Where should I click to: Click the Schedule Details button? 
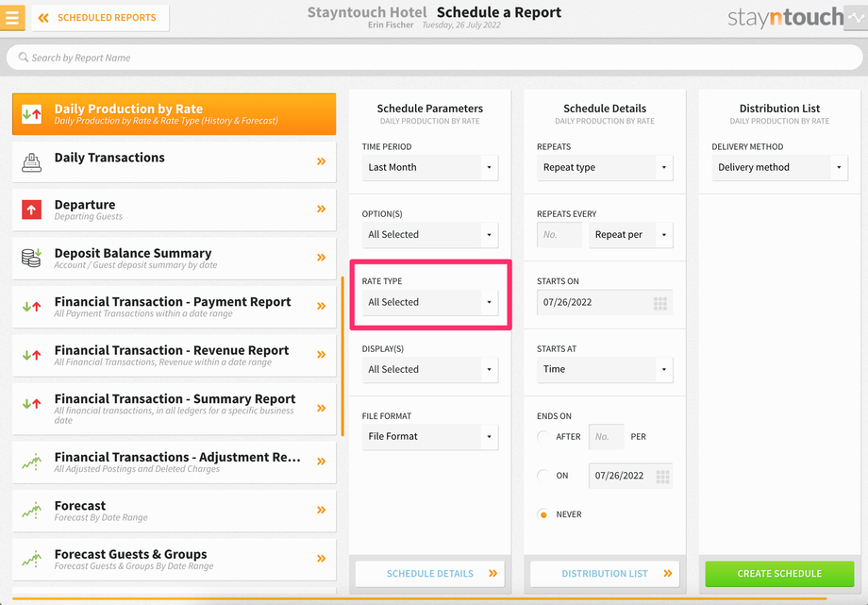click(x=430, y=574)
